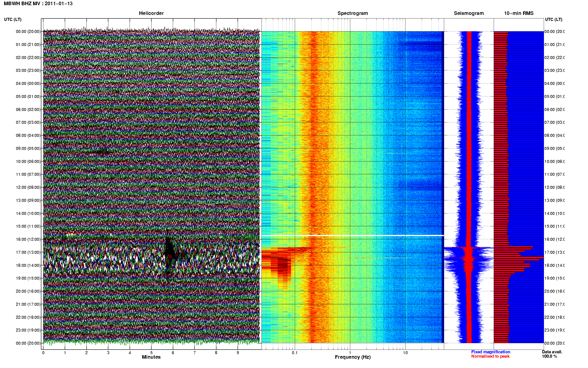Click the left time label 05:00 (01:00)
This screenshot has height=368, width=588.
[28, 97]
